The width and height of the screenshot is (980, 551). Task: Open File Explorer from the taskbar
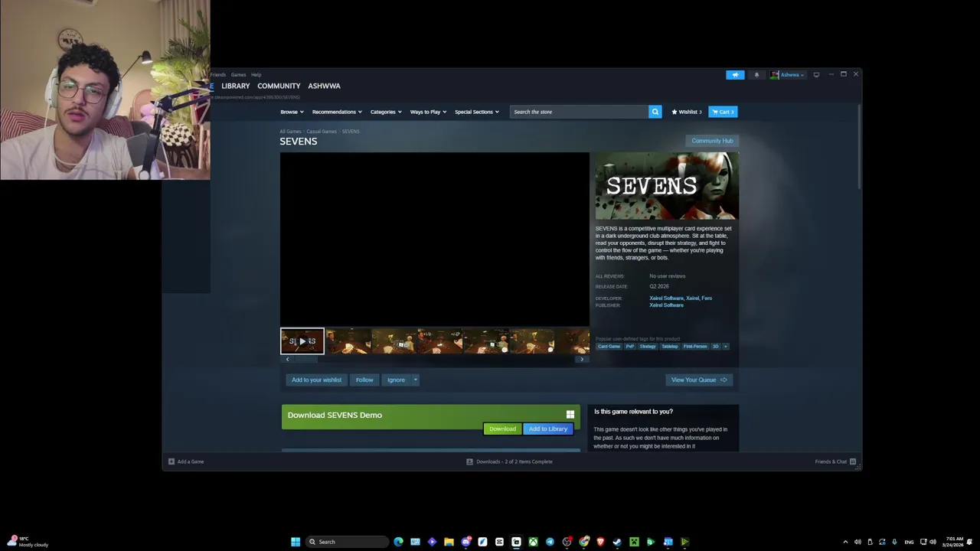click(449, 542)
